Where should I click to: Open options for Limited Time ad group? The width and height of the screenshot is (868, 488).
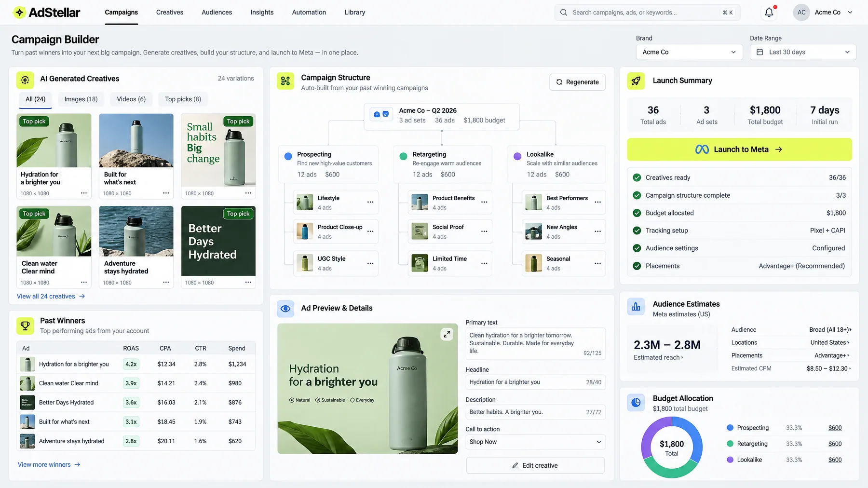(484, 263)
